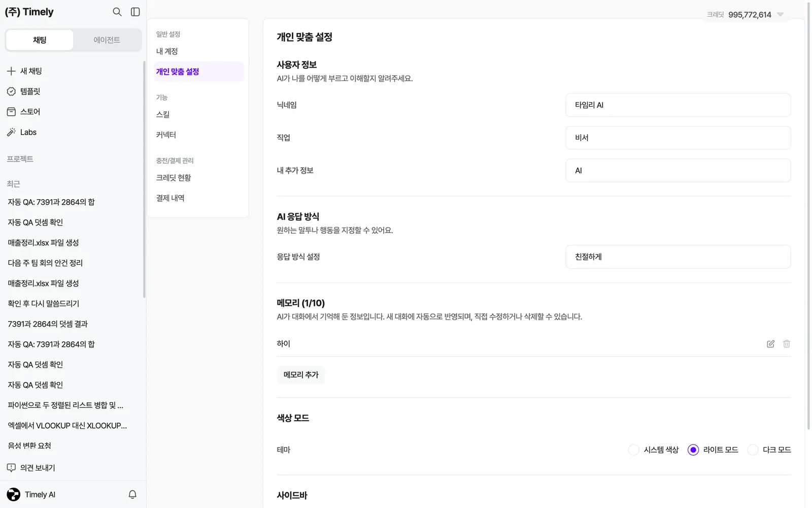Open the 스토어 store page
The width and height of the screenshot is (812, 508).
point(23,112)
